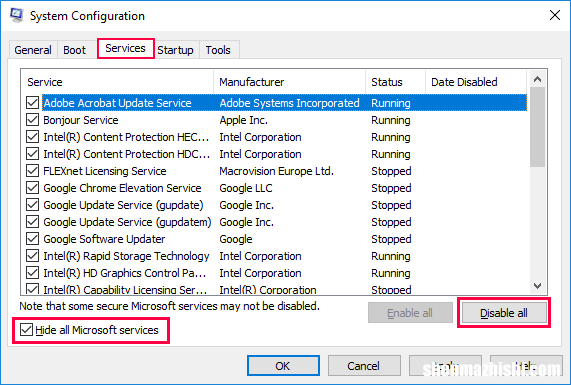This screenshot has height=385, width=571.
Task: Click Running status of Bonjour Service
Action: tap(391, 120)
